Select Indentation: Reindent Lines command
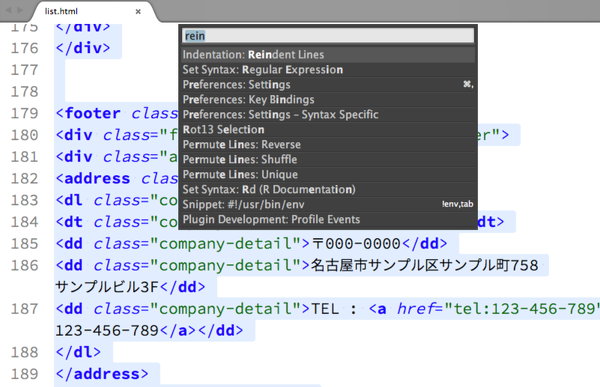The image size is (600, 387). pyautogui.click(x=328, y=55)
